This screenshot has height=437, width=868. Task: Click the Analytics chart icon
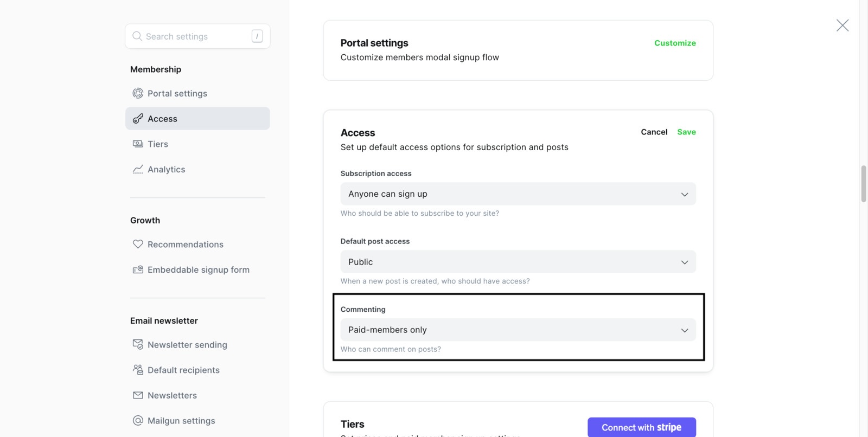point(138,169)
